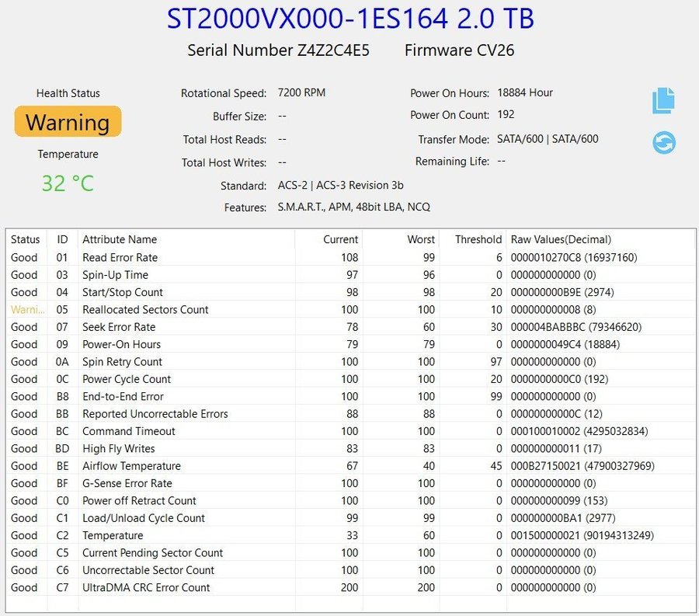Screen dimensions: 699x616
Task: Select the Power-On Hours attribute row
Action: pos(350,344)
